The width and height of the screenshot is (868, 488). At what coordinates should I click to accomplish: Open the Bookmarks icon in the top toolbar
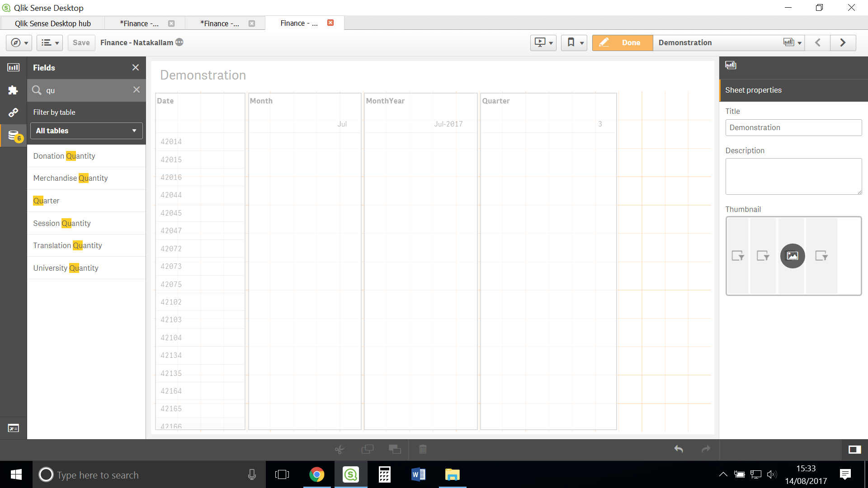pyautogui.click(x=571, y=42)
